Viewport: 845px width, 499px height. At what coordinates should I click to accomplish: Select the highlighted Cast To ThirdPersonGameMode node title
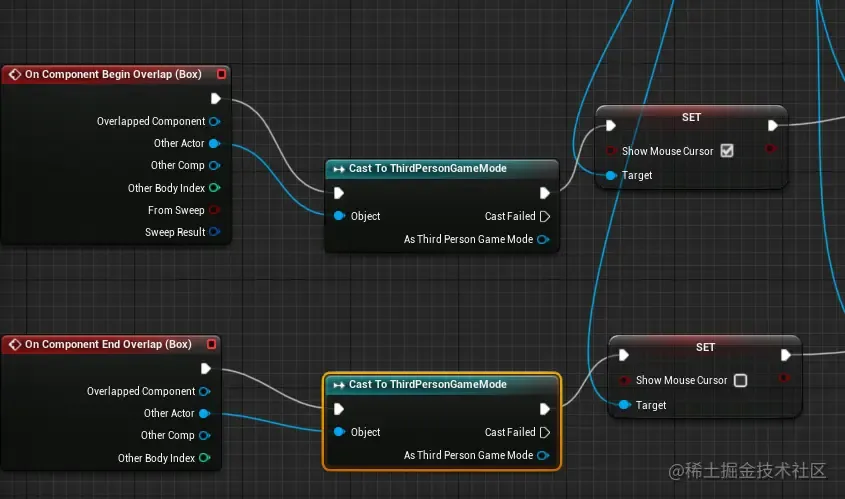coord(427,384)
